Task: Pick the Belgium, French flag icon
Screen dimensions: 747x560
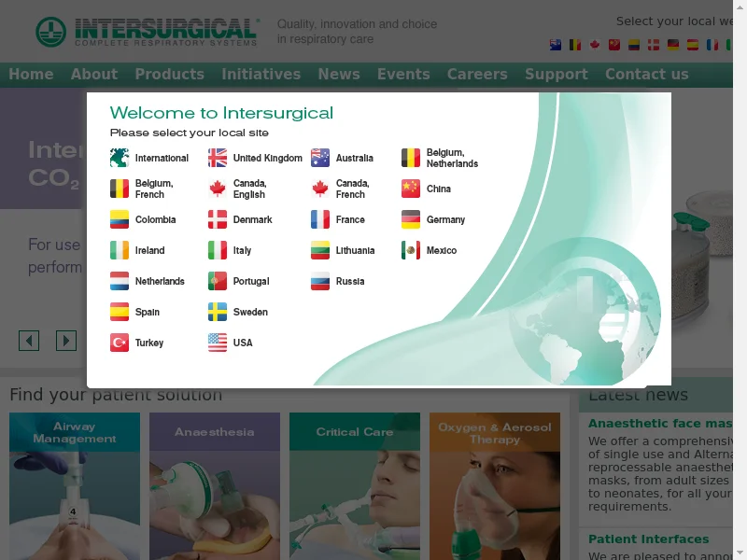Action: pyautogui.click(x=120, y=189)
